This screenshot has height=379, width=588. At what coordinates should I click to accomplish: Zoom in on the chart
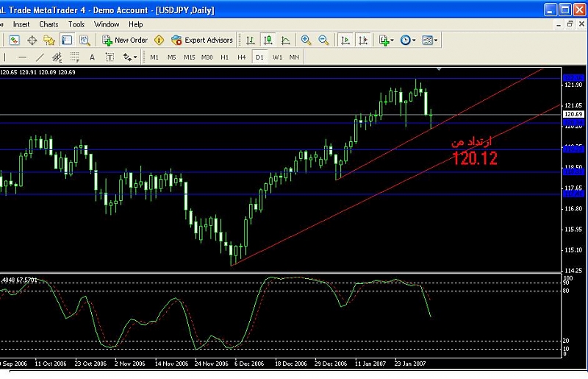(306, 40)
